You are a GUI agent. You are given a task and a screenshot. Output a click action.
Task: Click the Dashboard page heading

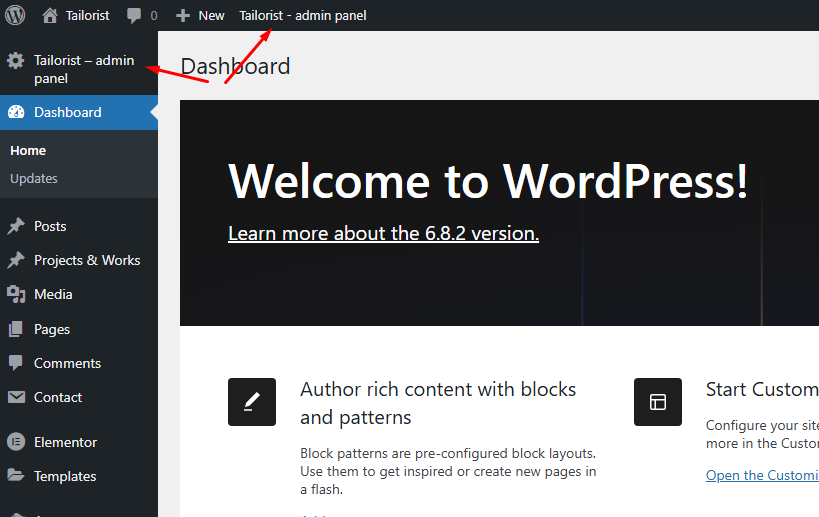235,66
